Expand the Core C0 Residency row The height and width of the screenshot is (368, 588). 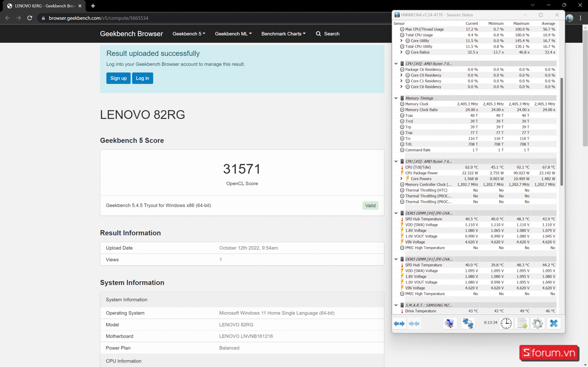401,75
